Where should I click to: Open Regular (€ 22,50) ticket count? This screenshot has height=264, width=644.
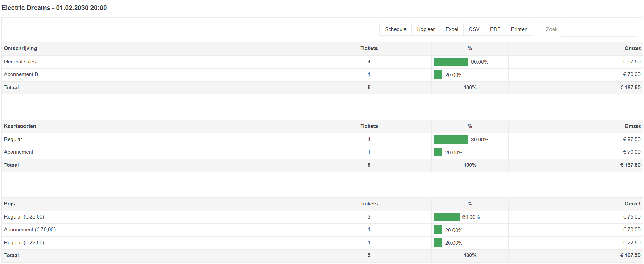pos(369,243)
